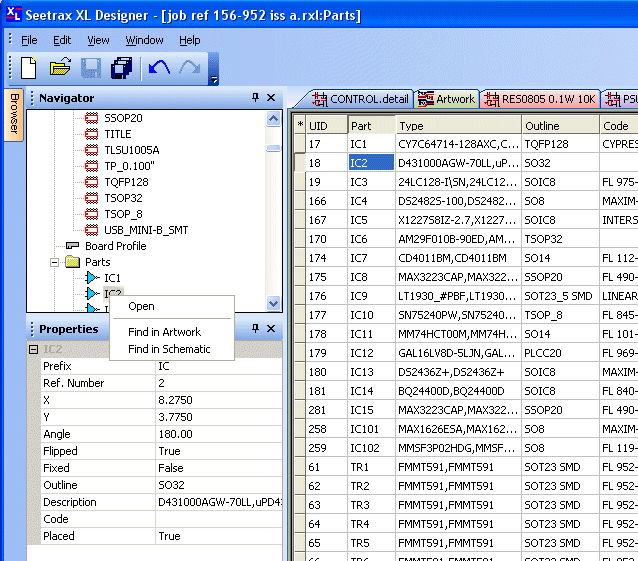Choose Find in Artwork from context menu
Image resolution: width=638 pixels, height=561 pixels.
coord(164,332)
